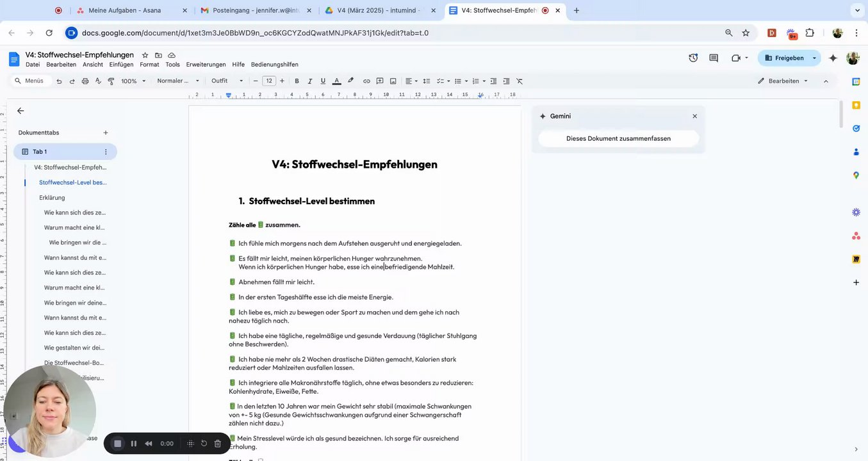Apply a bulleted list
Screen dimensions: 868x461
(458, 81)
